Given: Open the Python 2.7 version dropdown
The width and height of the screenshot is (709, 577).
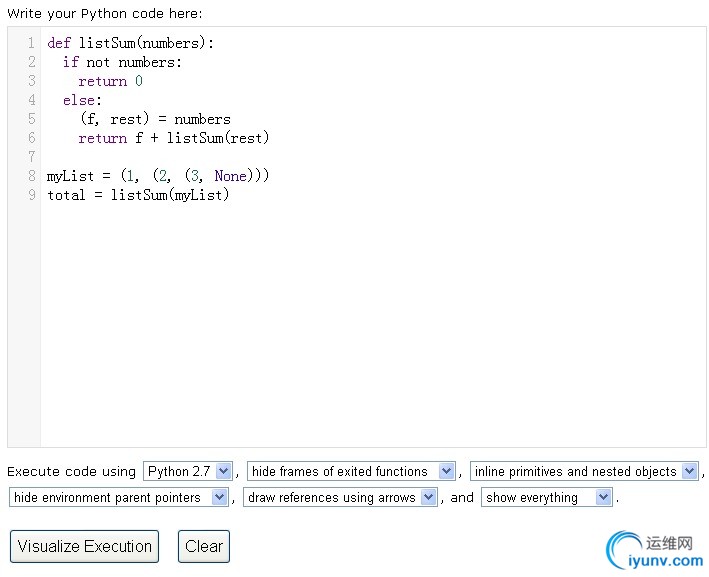Looking at the screenshot, I should 188,471.
